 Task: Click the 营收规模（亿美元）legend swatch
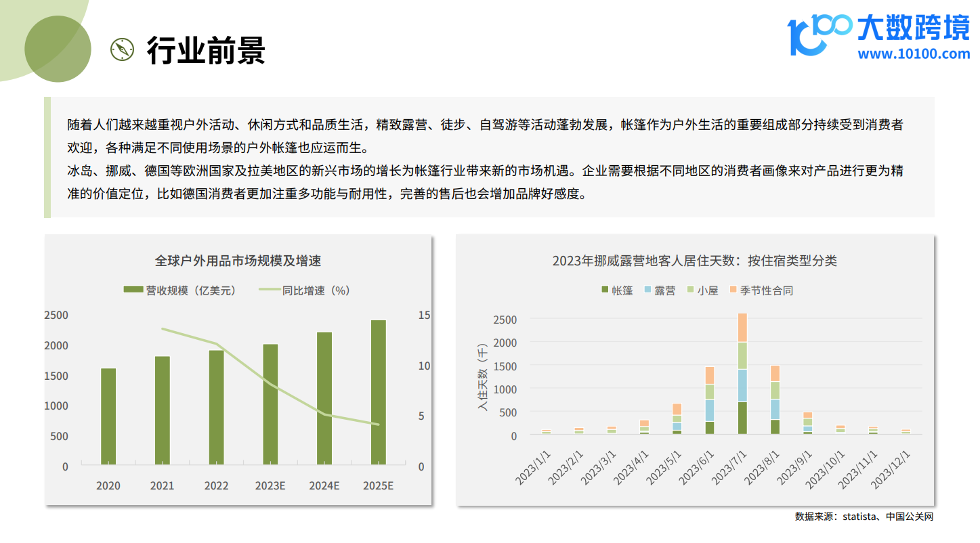pyautogui.click(x=133, y=290)
